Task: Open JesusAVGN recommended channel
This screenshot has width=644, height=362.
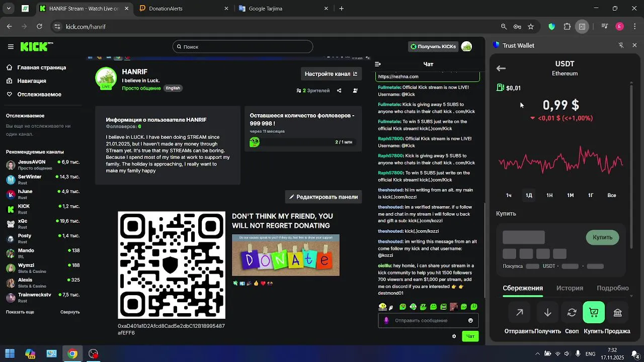Action: click(43, 165)
